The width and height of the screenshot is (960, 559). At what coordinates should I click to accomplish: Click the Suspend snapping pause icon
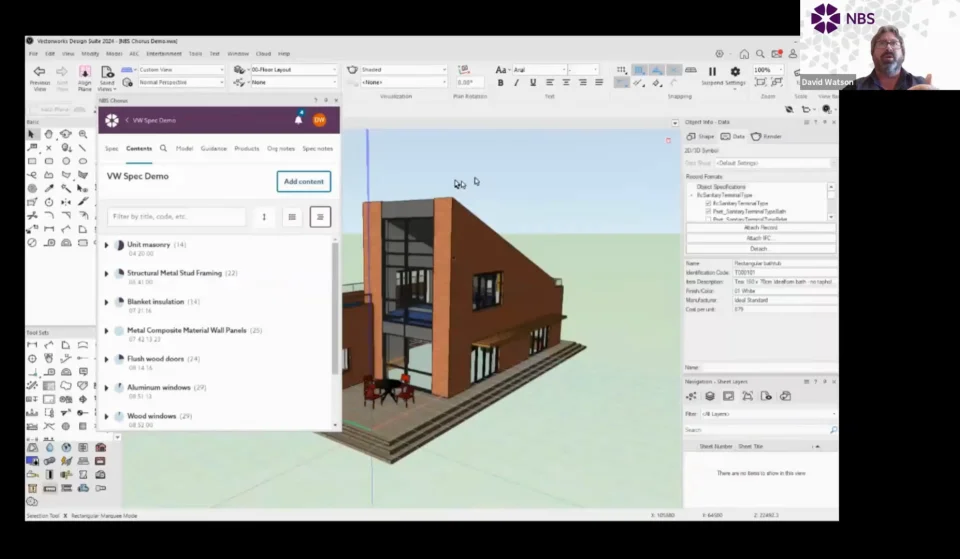coord(712,71)
